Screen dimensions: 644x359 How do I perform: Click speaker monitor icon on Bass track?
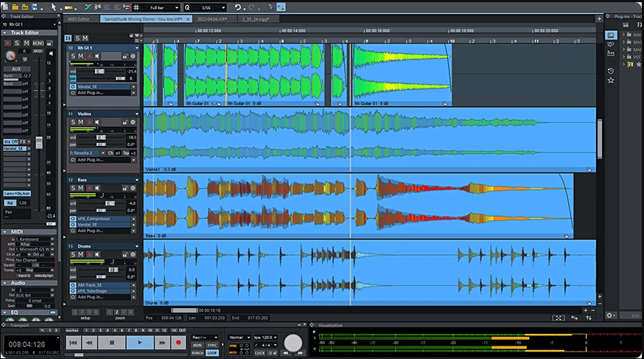tap(97, 188)
